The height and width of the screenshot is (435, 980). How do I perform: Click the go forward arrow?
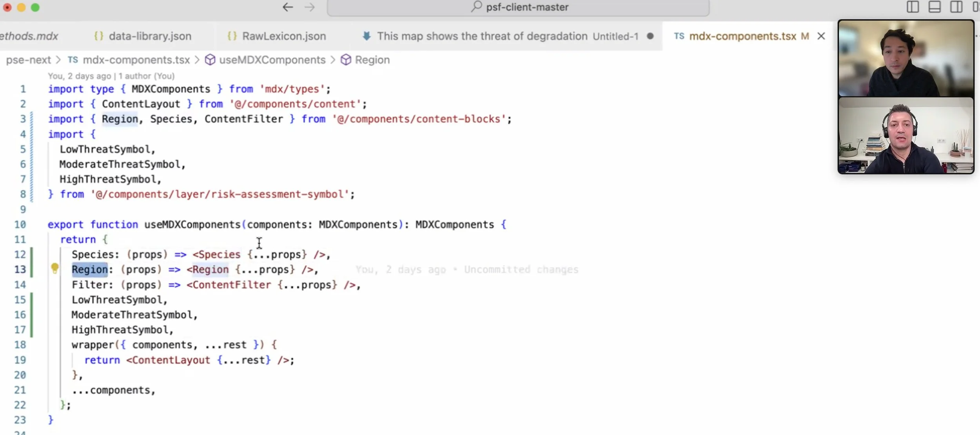pyautogui.click(x=310, y=7)
